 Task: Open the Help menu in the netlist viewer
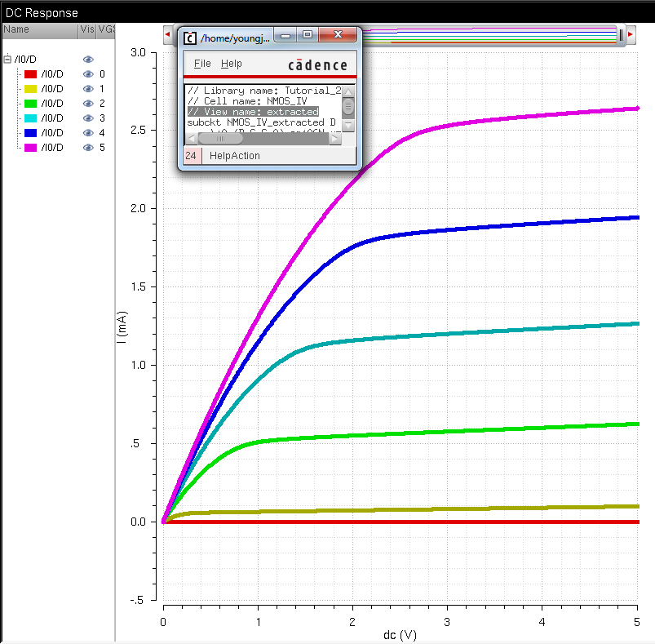(x=232, y=63)
